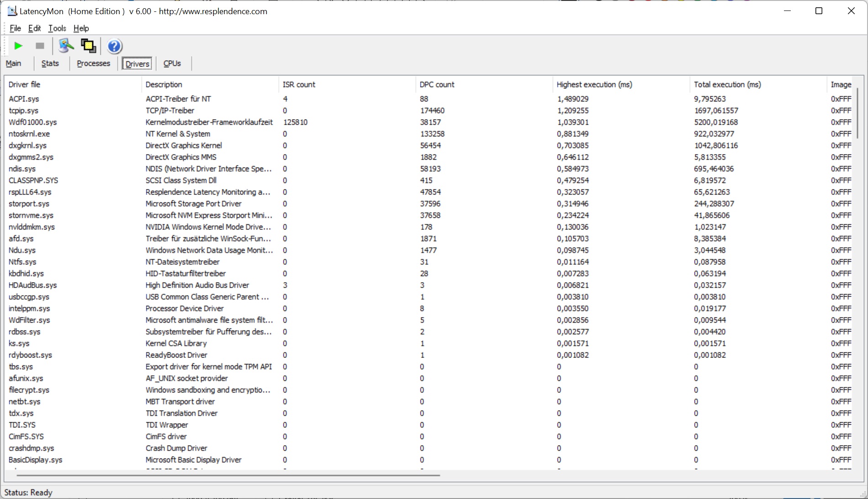
Task: Click ISR count value 125810
Action: pos(295,122)
